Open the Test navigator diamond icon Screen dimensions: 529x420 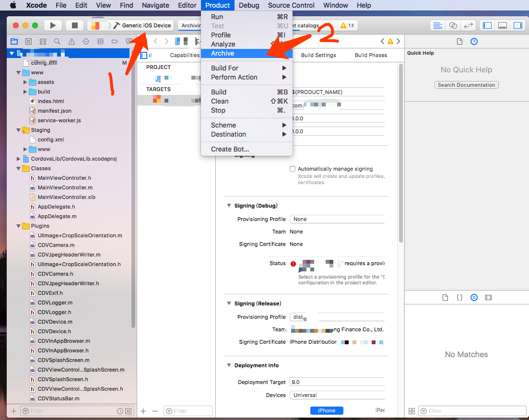tap(86, 42)
